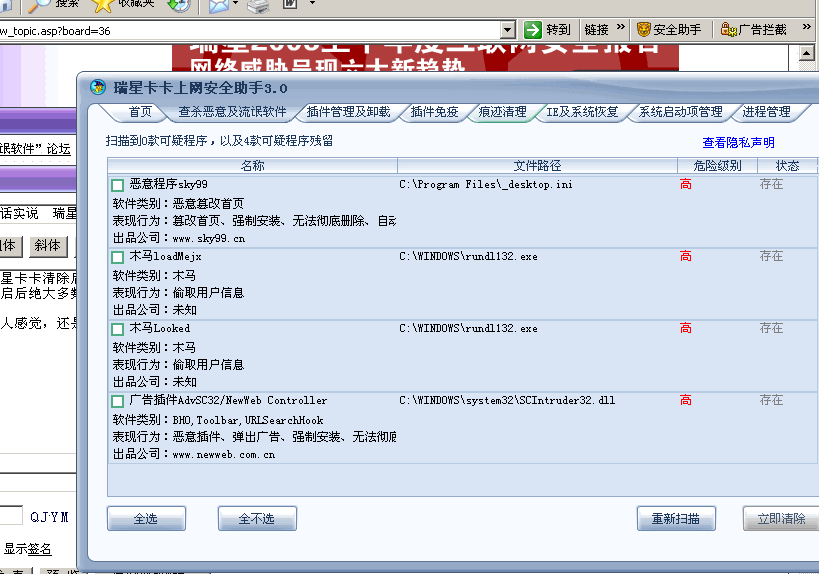Open the mail envelope toolbar icon
The image size is (819, 574).
(x=219, y=6)
